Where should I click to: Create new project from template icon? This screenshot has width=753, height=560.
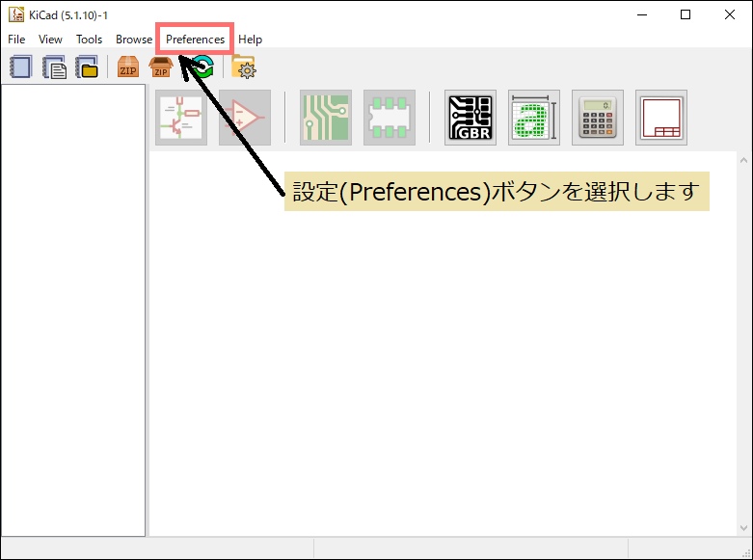click(x=54, y=67)
